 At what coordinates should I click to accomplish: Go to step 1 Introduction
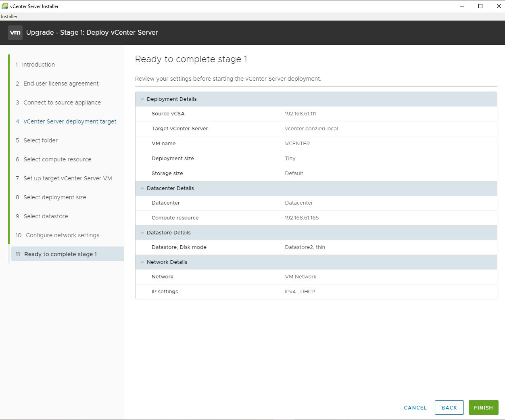click(x=35, y=65)
